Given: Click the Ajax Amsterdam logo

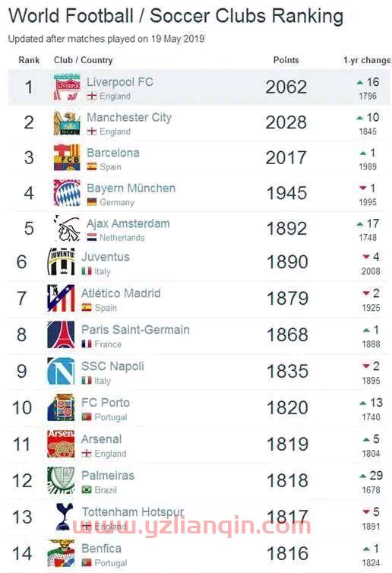Looking at the screenshot, I should tap(67, 228).
